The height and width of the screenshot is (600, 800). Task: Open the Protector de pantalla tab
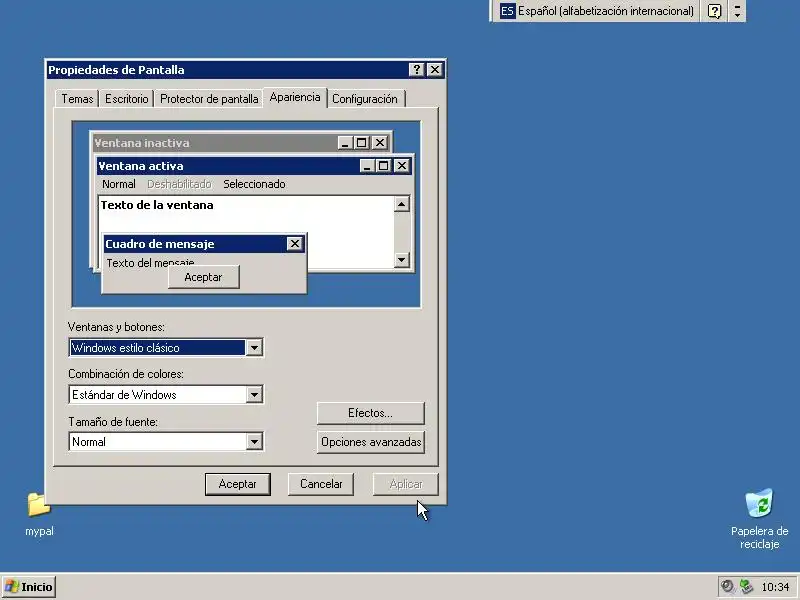pos(209,99)
